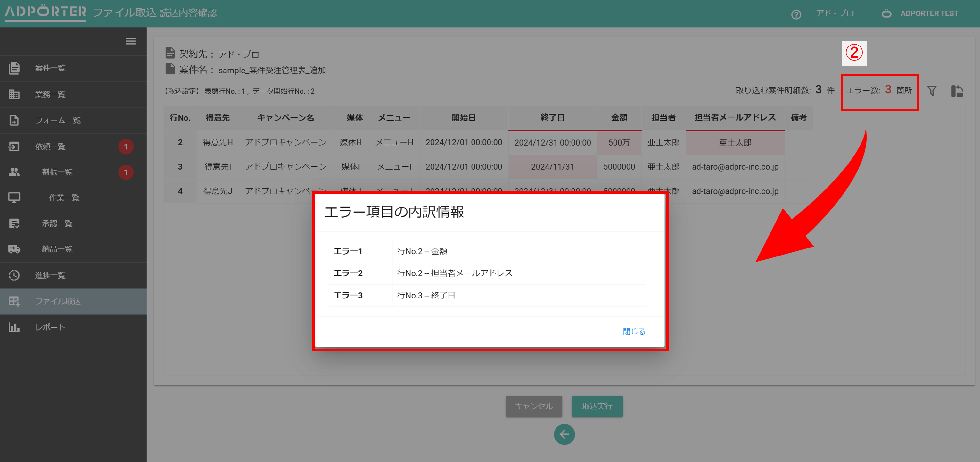Open 進捗一覧 sidebar entry
This screenshot has height=462, width=980.
click(x=73, y=275)
